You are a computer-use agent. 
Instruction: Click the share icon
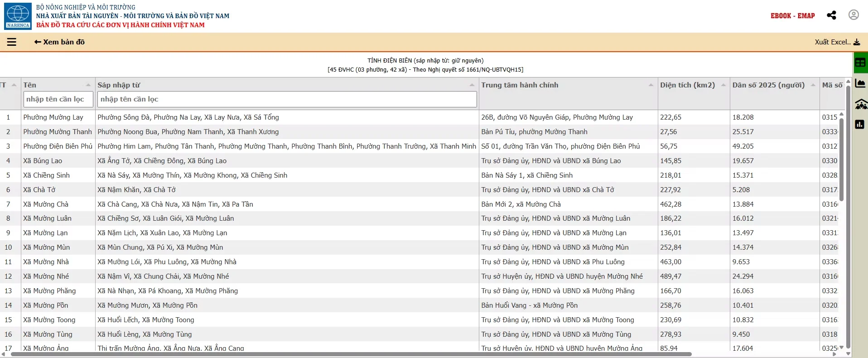[831, 15]
